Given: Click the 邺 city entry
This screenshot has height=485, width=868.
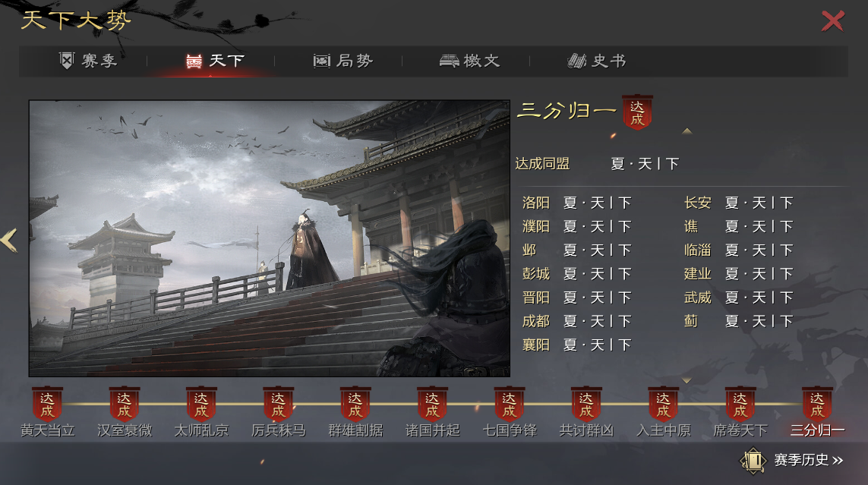Looking at the screenshot, I should coord(529,250).
